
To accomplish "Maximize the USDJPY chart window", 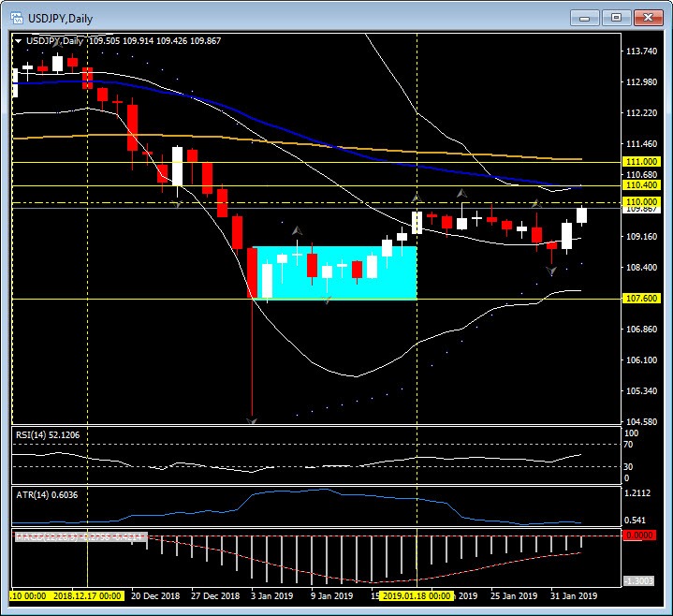I will pos(616,18).
